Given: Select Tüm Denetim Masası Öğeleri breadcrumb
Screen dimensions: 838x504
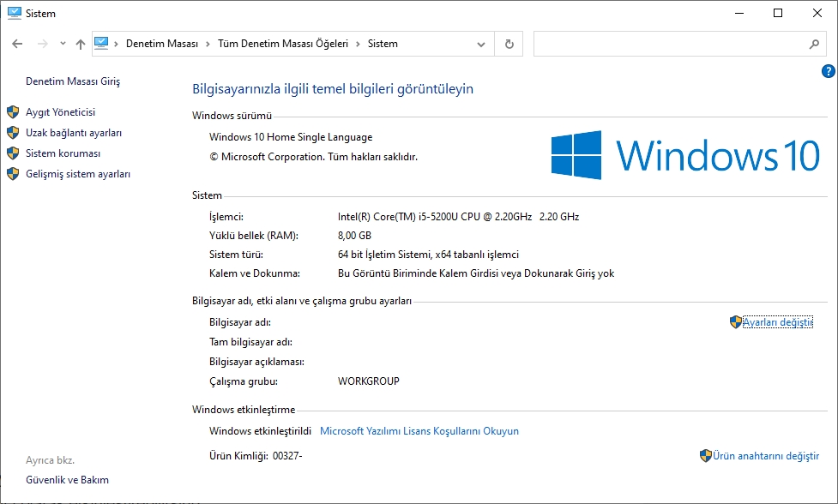Looking at the screenshot, I should [283, 44].
